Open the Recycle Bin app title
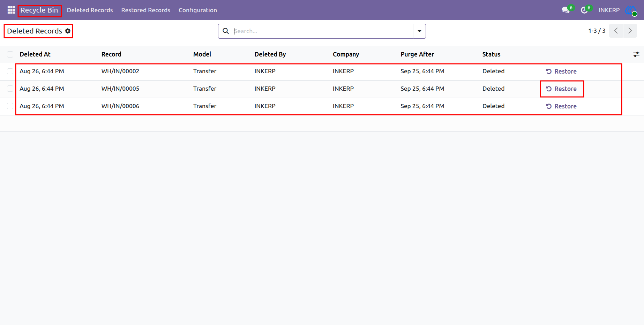 pos(39,10)
